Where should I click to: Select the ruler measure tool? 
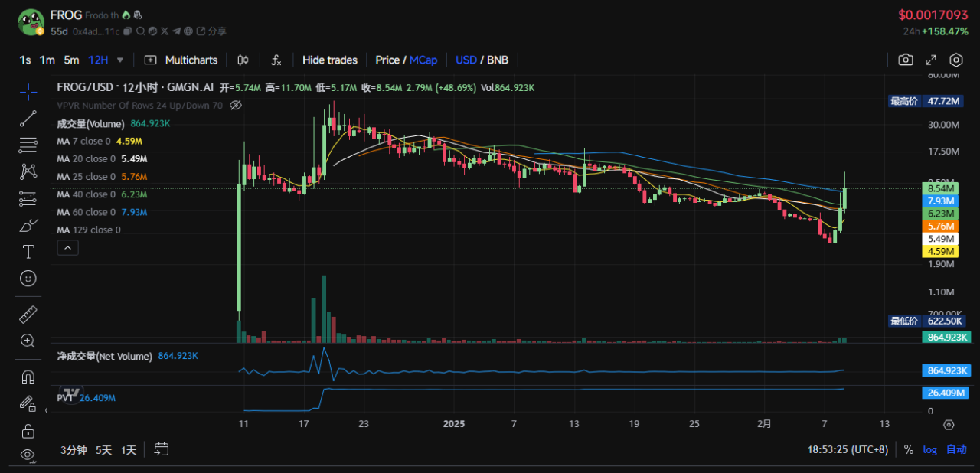click(x=28, y=314)
